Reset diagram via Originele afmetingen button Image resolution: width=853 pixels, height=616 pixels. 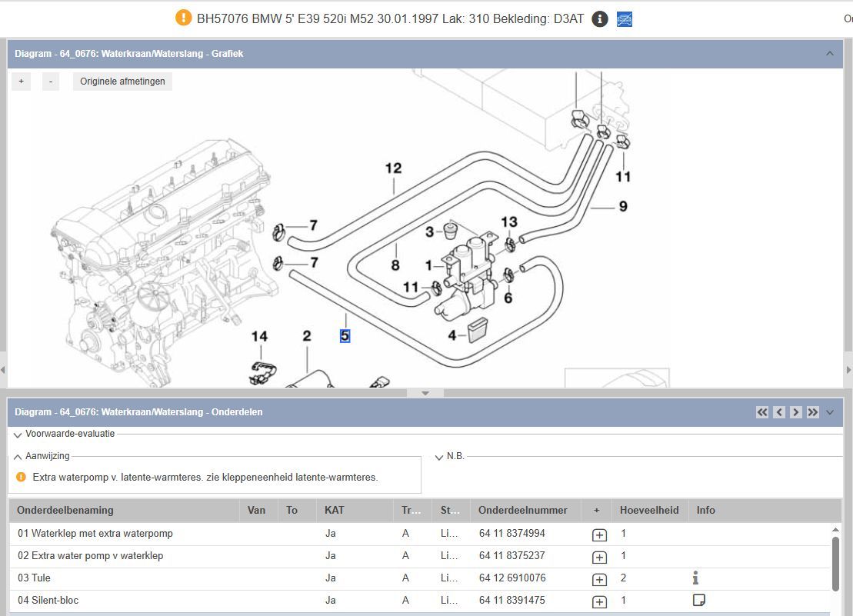tap(122, 82)
